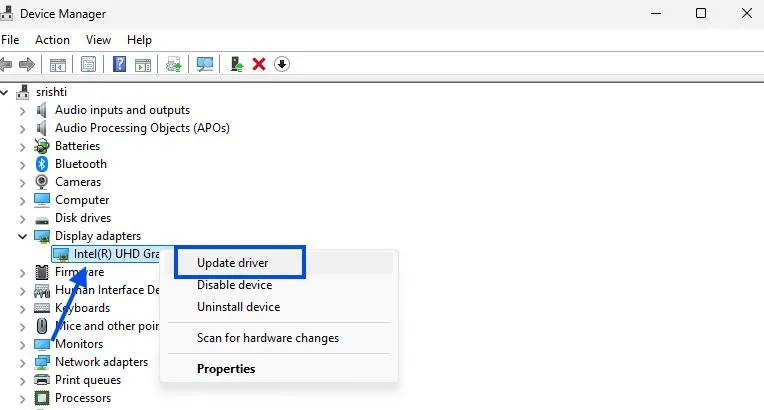Select the Print queues label
764x410 pixels.
88,380
